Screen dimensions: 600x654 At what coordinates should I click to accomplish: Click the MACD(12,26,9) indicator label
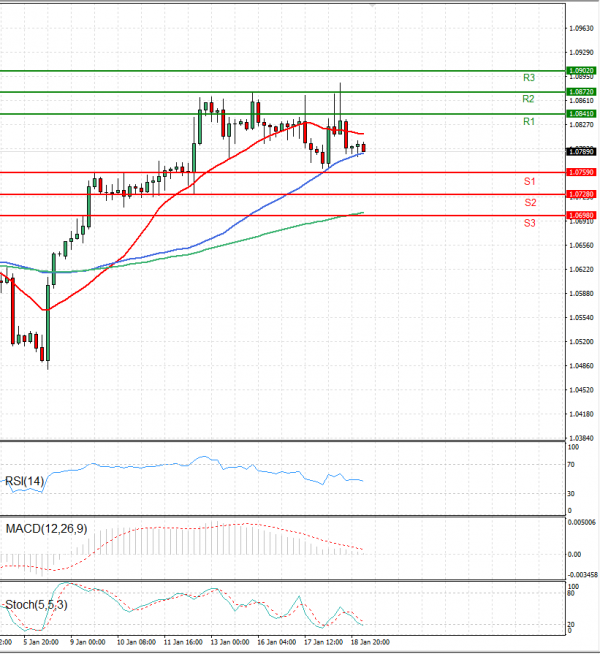pos(46,529)
